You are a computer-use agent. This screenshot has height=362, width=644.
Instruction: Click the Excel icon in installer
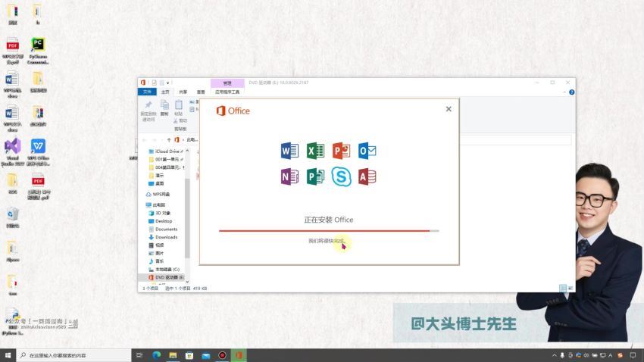(x=315, y=151)
